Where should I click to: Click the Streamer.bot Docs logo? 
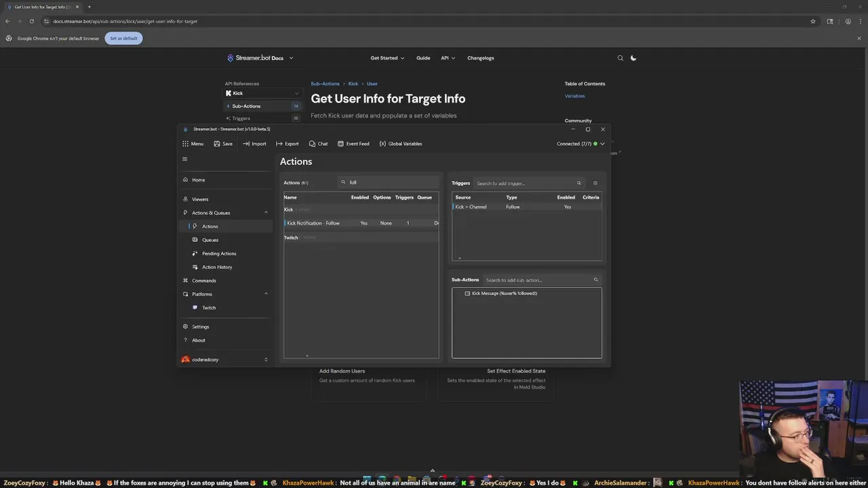coord(256,58)
